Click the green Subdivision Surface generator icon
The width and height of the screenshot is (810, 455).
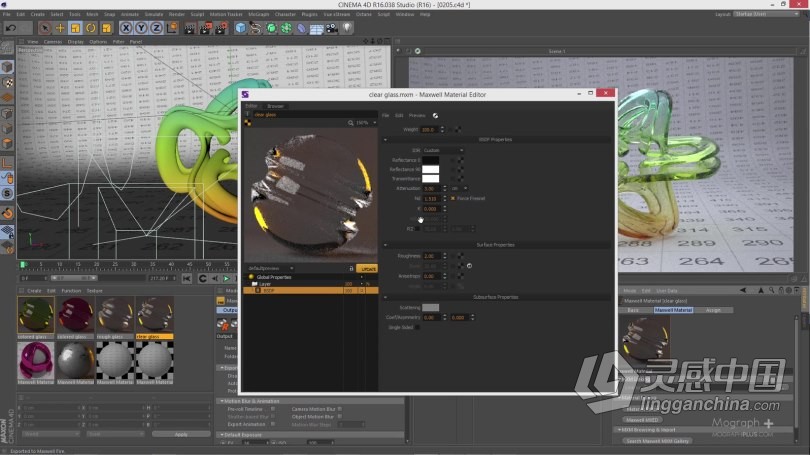271,28
